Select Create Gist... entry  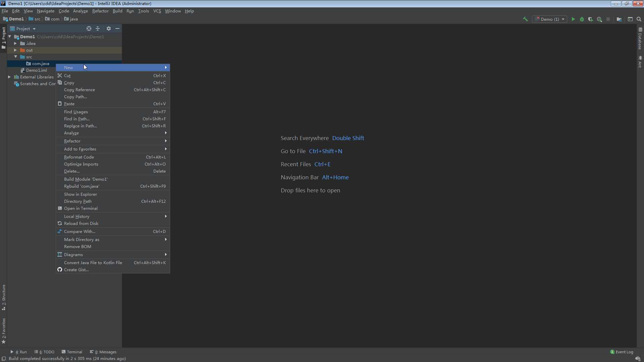[x=113, y=269]
